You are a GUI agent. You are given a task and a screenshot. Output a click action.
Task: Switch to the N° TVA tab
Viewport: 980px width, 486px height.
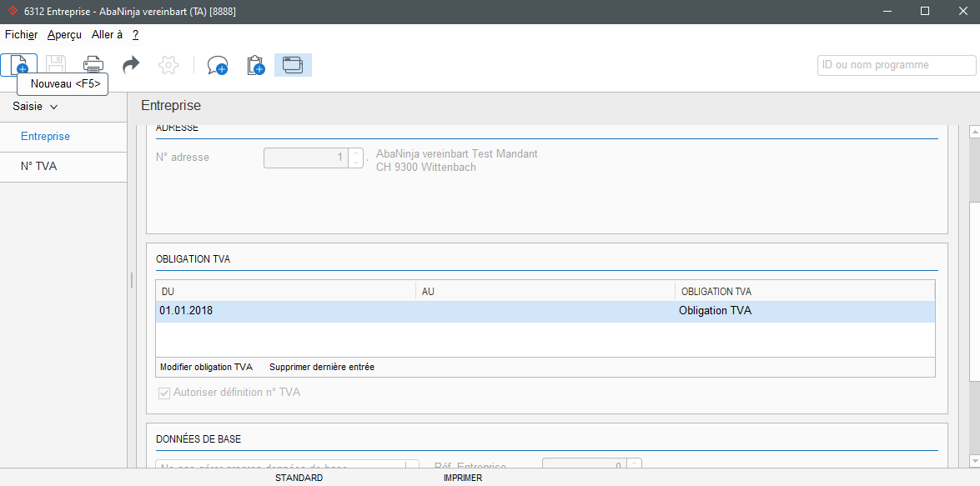(x=38, y=167)
